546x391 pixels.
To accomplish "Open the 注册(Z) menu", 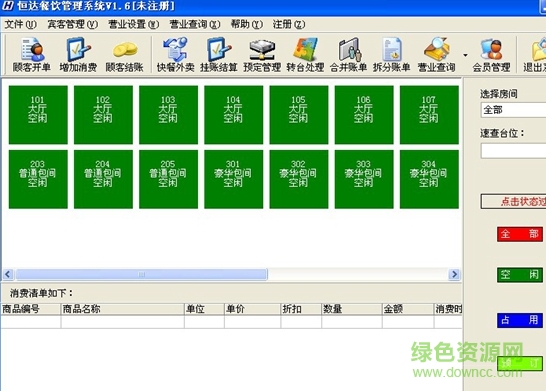I will 289,24.
